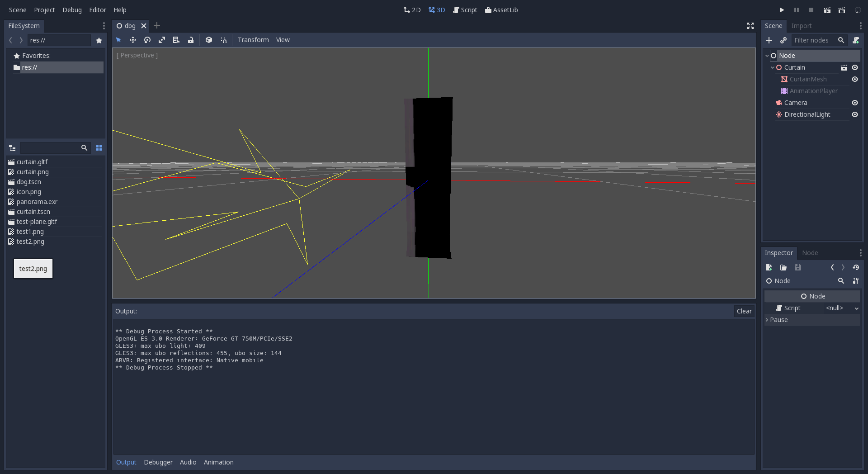868x474 pixels.
Task: Open the Script null dropdown
Action: [841, 308]
